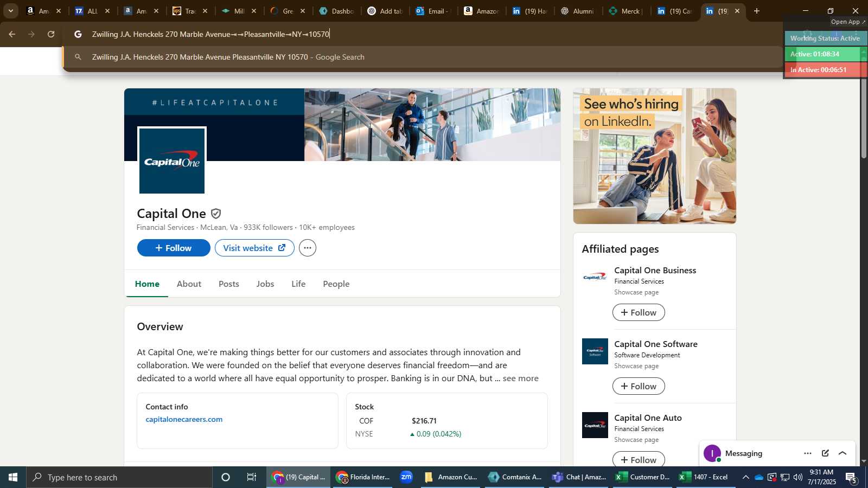Switch to the About tab

click(189, 284)
